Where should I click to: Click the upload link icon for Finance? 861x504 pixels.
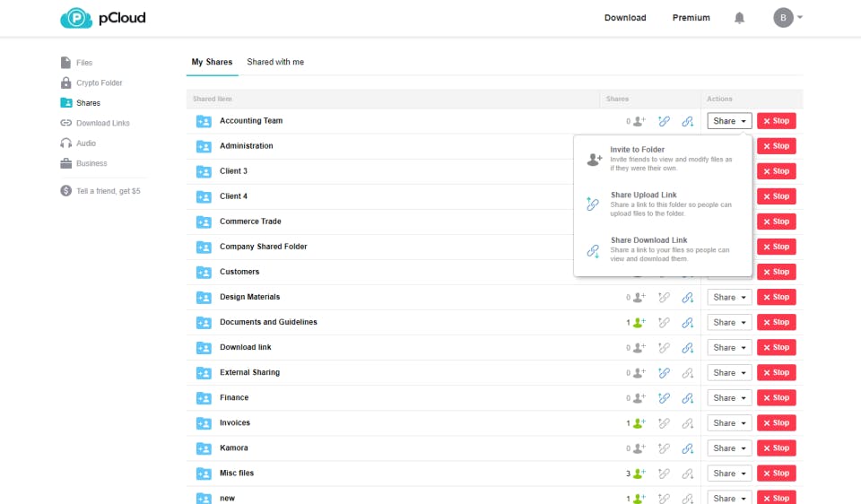click(664, 398)
